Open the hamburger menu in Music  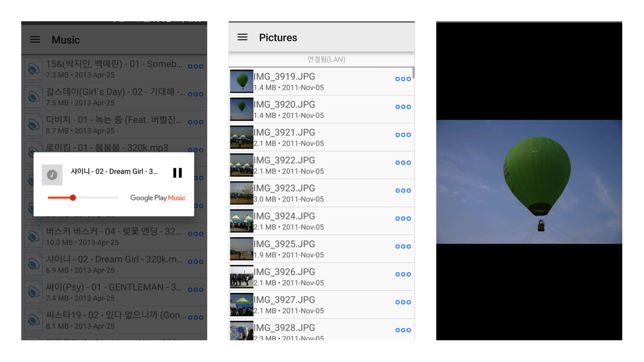[x=35, y=39]
